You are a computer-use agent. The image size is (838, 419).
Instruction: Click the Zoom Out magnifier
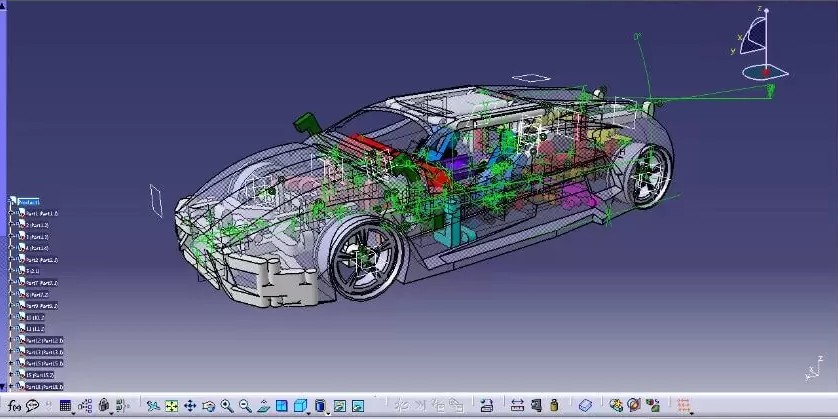(x=245, y=406)
